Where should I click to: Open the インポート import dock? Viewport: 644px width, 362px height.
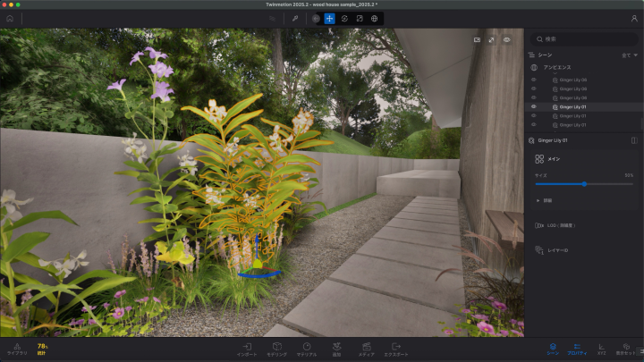247,349
